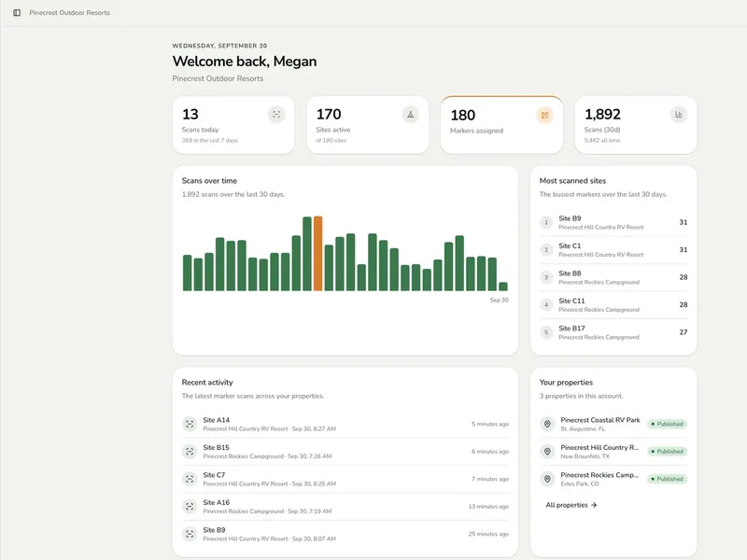Viewport: 747px width, 560px height.
Task: Open Site C7 recent activity entry
Action: click(x=345, y=479)
